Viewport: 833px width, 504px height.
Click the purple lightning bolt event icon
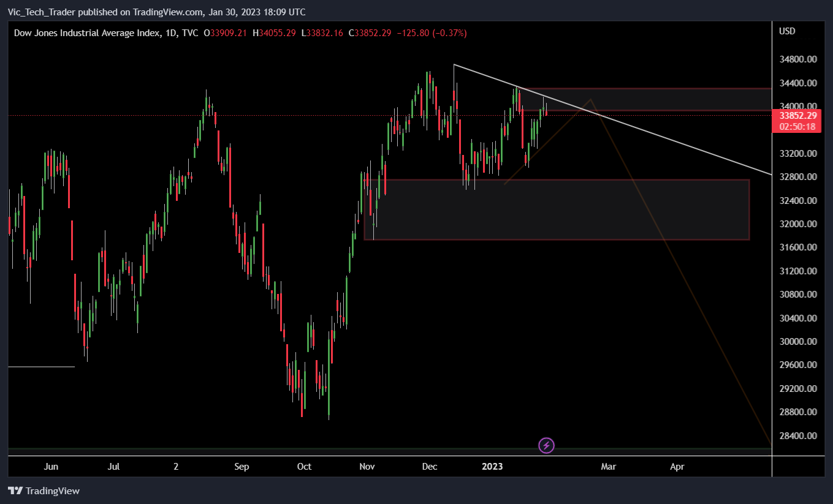[x=546, y=445]
